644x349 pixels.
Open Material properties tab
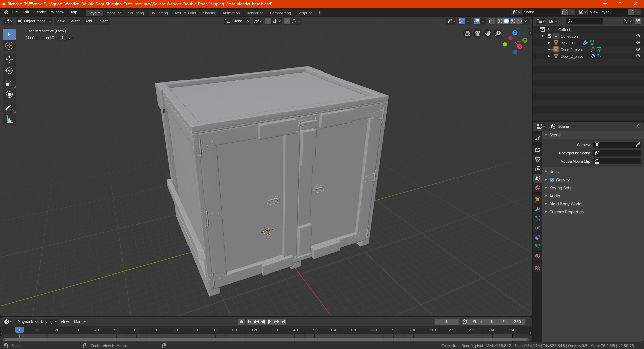point(538,256)
